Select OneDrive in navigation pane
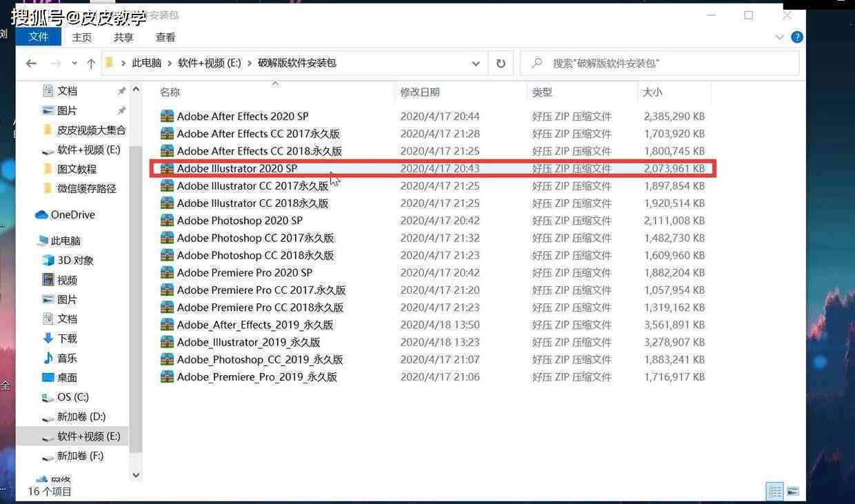Image resolution: width=855 pixels, height=504 pixels. pos(72,215)
